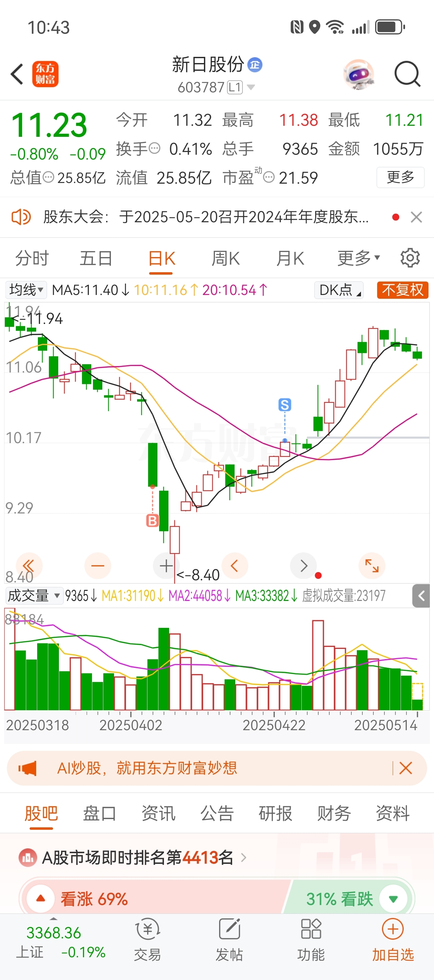Open the 东方财富 home logo
Screen dimensions: 434x980
pos(45,74)
